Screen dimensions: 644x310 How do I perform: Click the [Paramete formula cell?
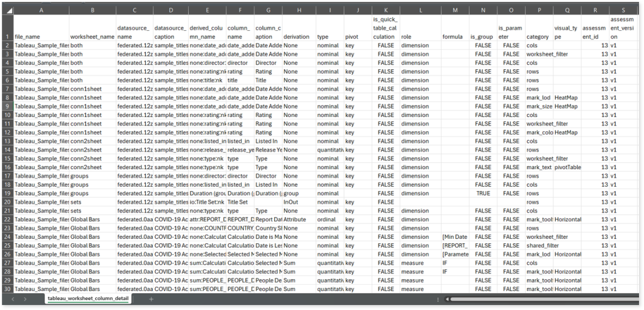click(x=455, y=254)
